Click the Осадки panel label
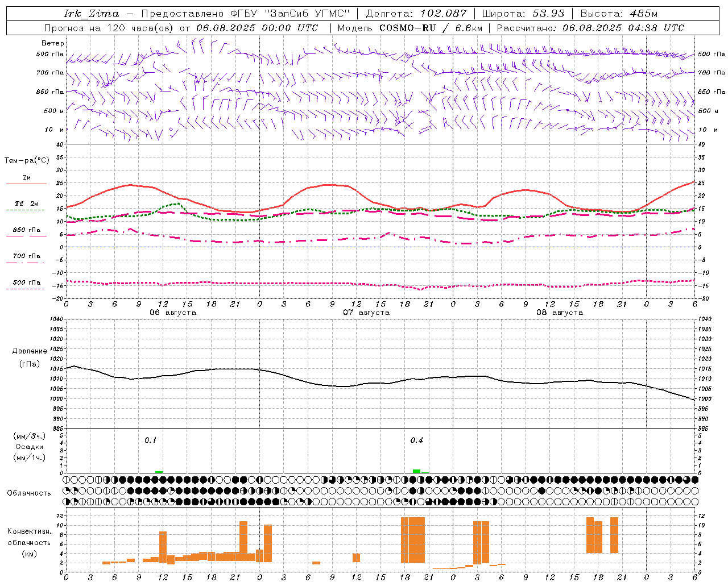Image resolution: width=728 pixels, height=582 pixels. tap(29, 447)
